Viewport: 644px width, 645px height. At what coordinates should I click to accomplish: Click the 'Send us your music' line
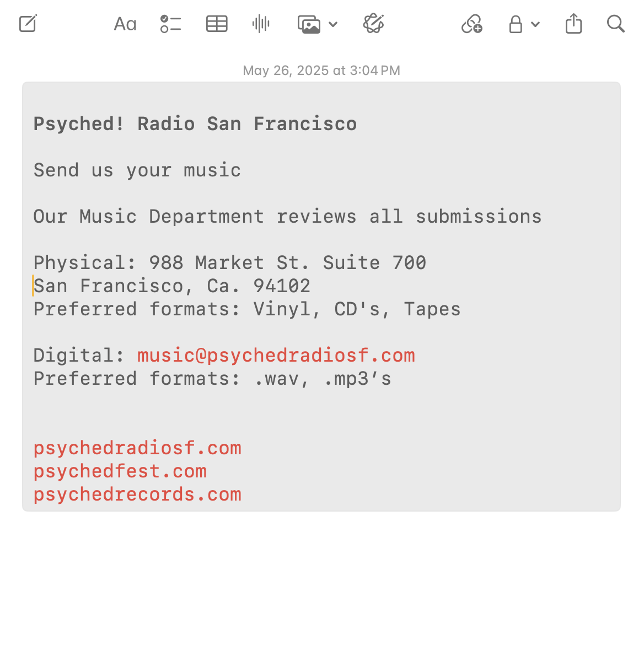137,170
